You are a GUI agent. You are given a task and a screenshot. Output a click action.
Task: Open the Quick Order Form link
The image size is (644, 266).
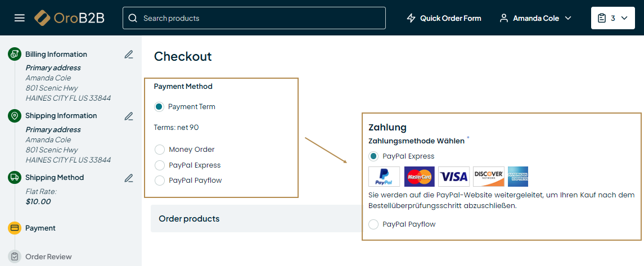tap(451, 18)
